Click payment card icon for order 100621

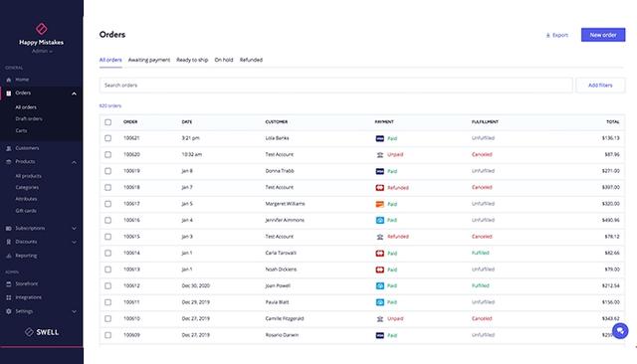pos(380,138)
